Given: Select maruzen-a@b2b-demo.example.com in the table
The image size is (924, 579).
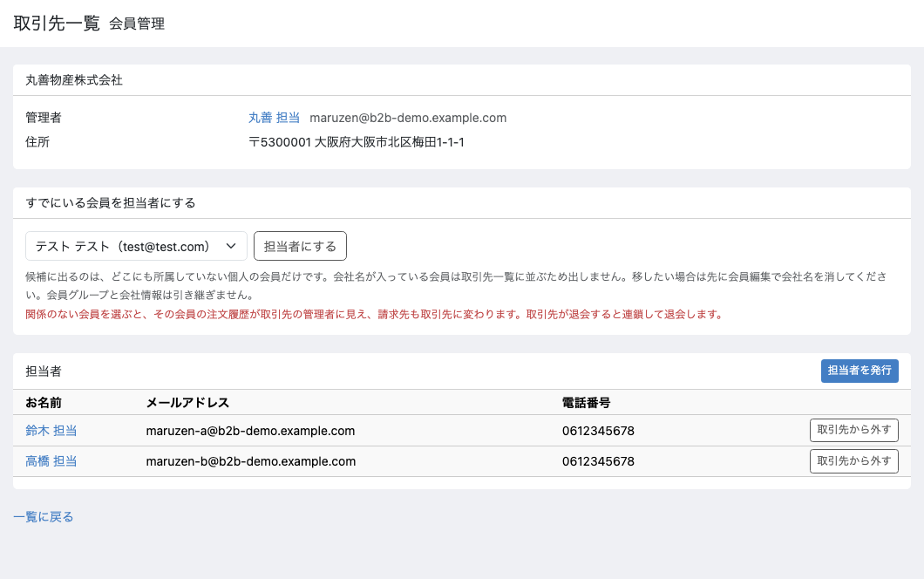Looking at the screenshot, I should 250,431.
